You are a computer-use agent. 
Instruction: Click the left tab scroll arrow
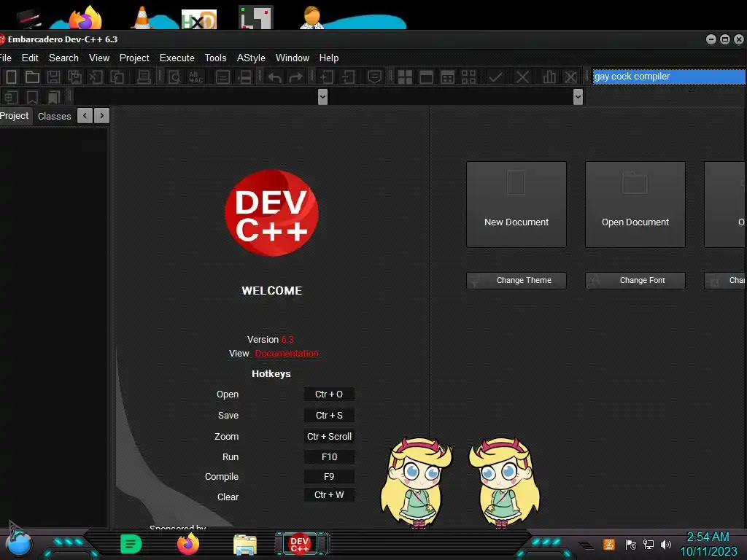point(85,116)
